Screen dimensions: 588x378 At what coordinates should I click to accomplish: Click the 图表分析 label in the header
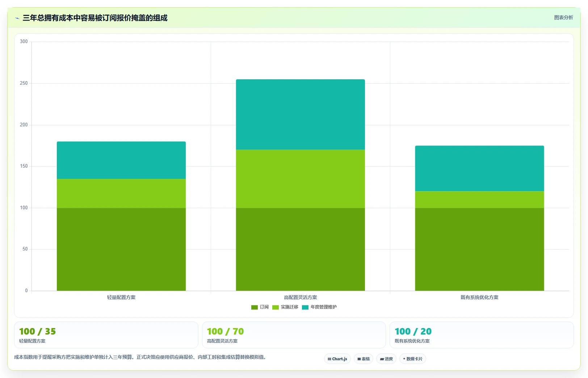(563, 17)
